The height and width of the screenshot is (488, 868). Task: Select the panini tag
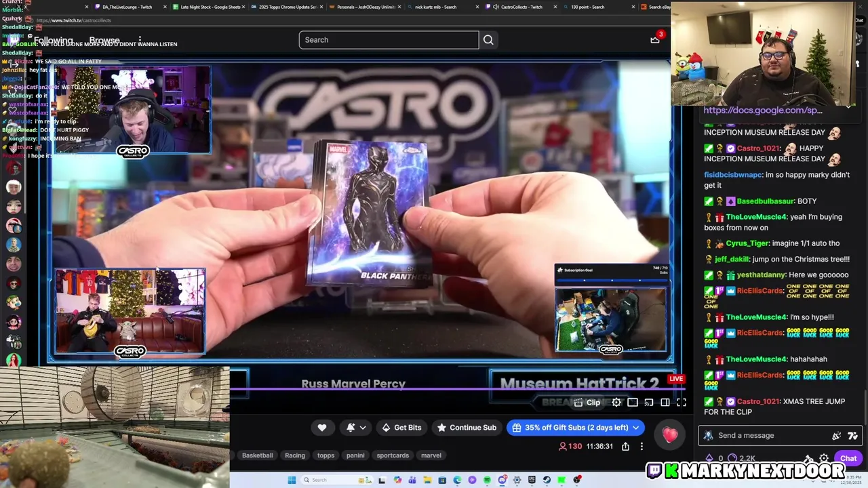click(355, 455)
